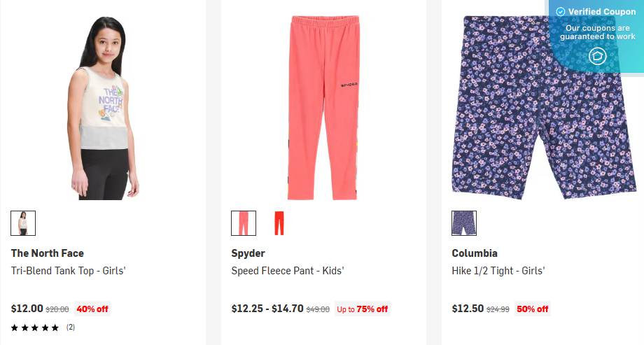The height and width of the screenshot is (345, 644).
Task: Open the Speed Fleece Pant - Kids' link
Action: (288, 271)
